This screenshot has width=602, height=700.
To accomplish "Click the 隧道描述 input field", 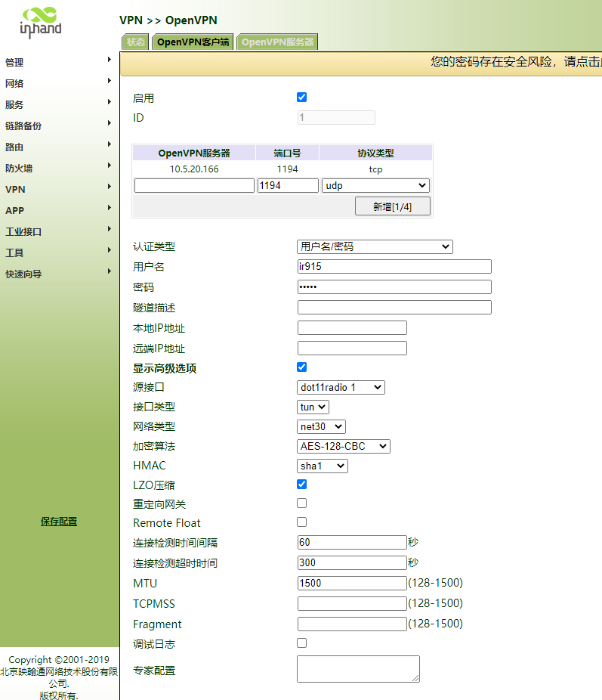I will click(x=394, y=308).
